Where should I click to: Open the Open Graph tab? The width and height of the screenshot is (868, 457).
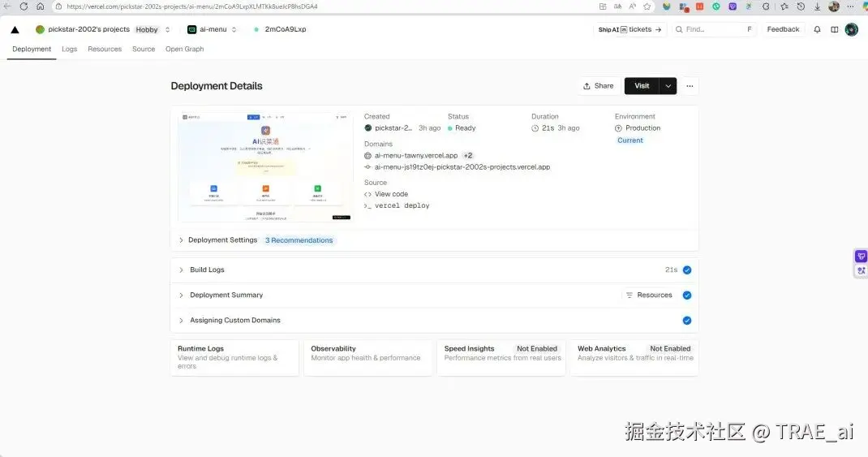point(184,49)
